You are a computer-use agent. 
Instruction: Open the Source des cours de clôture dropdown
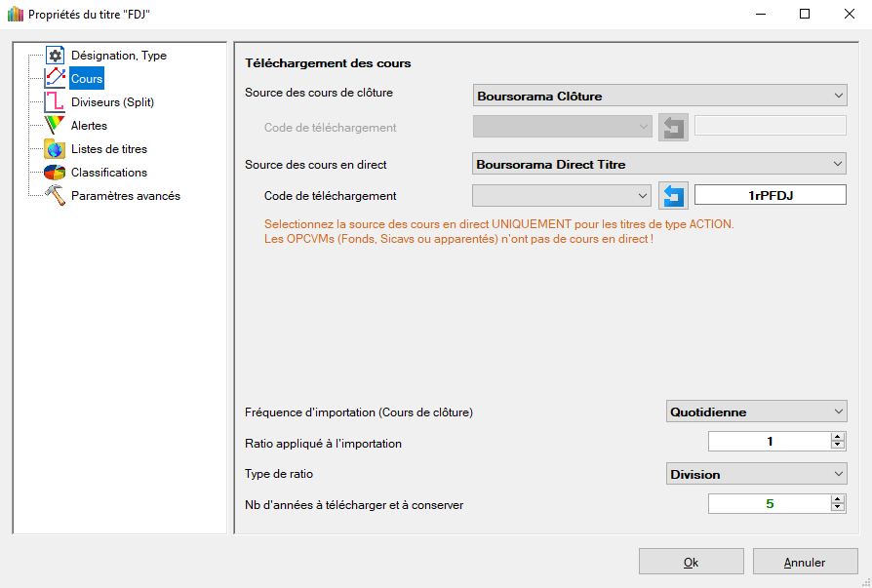click(659, 96)
